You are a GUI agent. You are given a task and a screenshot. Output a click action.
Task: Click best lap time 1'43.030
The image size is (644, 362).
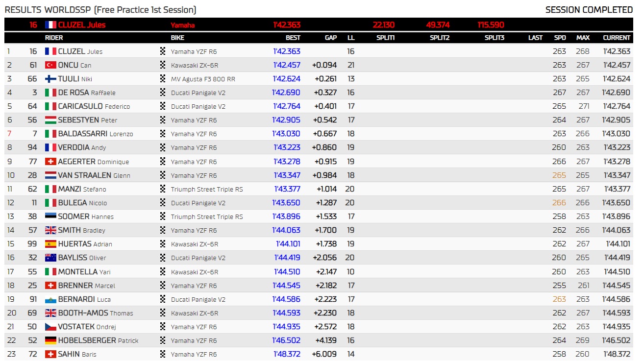tap(287, 134)
